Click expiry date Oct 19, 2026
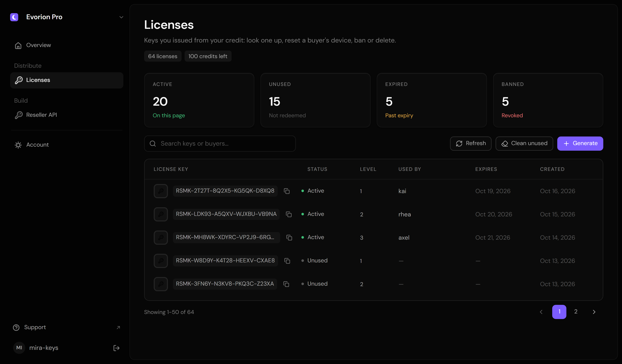 tap(493, 191)
